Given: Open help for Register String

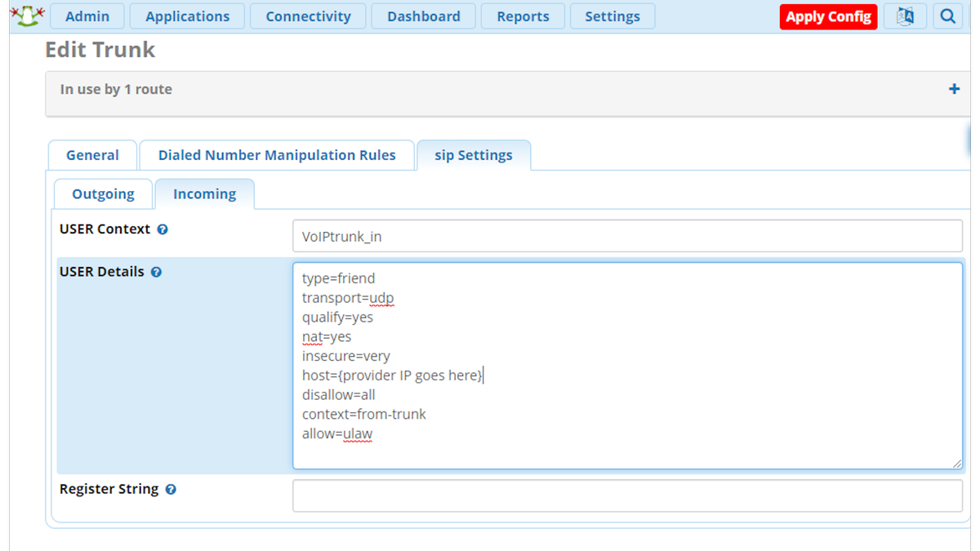Looking at the screenshot, I should (x=170, y=489).
